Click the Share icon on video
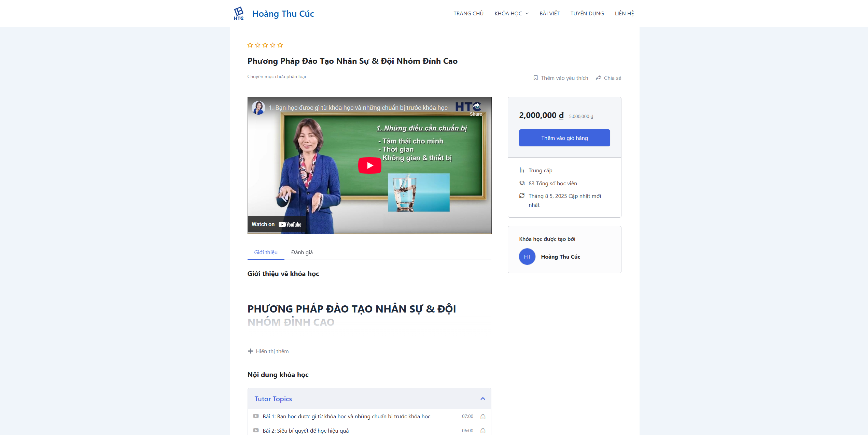Viewport: 868px width, 435px height. pyautogui.click(x=476, y=109)
